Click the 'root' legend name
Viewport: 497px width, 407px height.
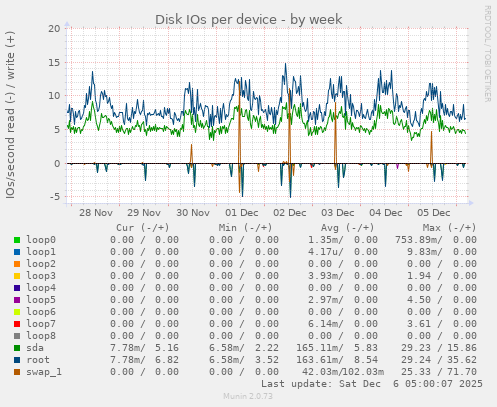(38, 360)
